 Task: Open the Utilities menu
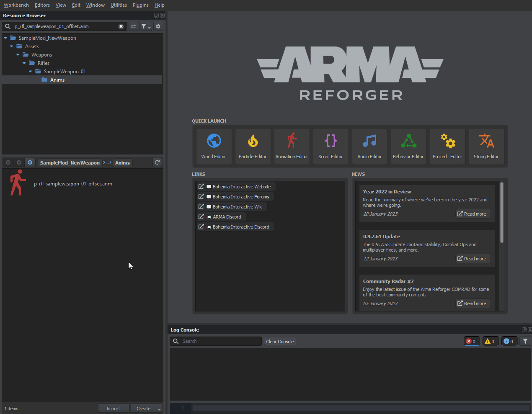pos(119,5)
